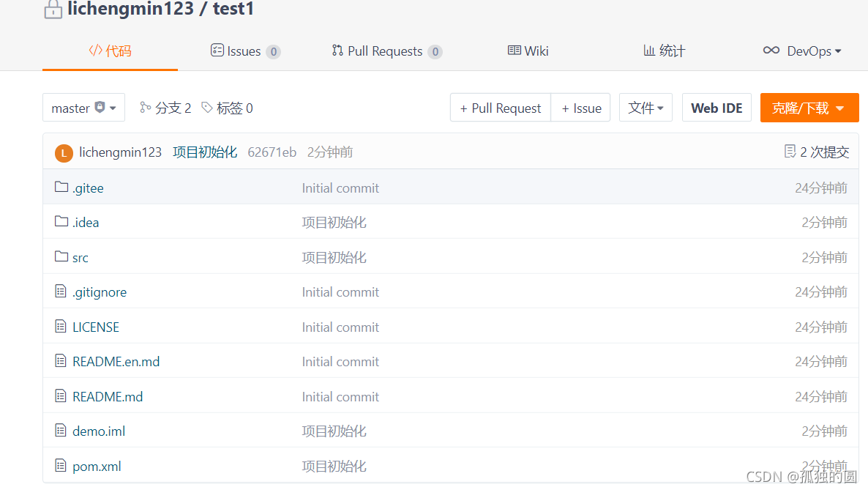Click the LICENSE file icon
This screenshot has width=868, height=490.
[x=61, y=326]
